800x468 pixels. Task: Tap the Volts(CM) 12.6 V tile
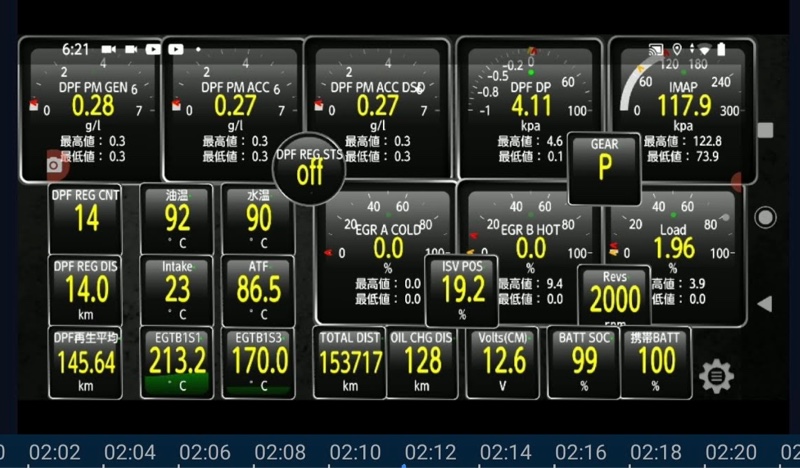(503, 362)
